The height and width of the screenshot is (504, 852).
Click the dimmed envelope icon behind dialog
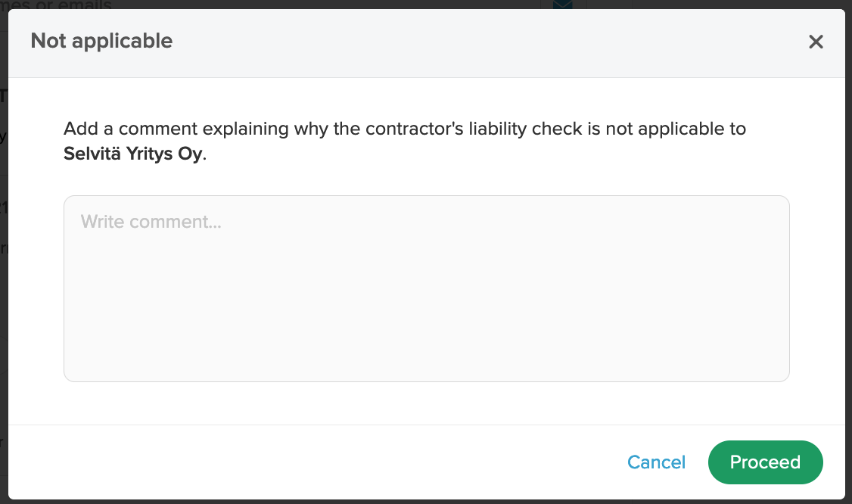563,5
